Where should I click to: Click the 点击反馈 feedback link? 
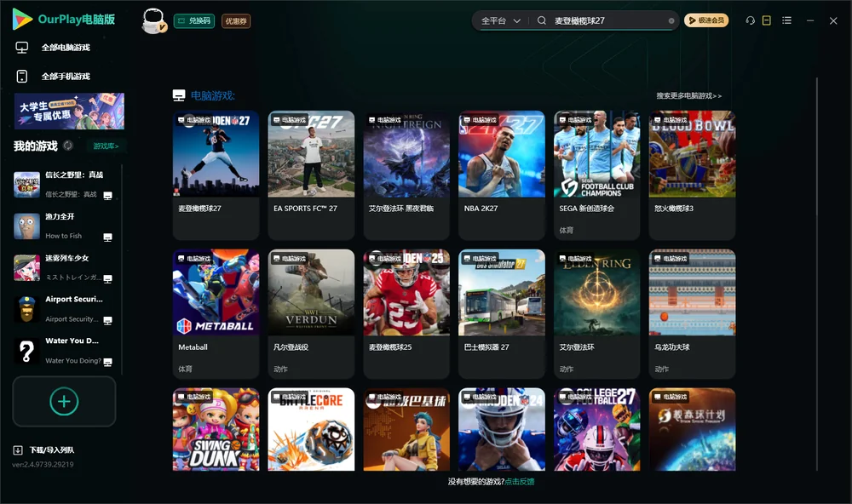click(x=520, y=481)
